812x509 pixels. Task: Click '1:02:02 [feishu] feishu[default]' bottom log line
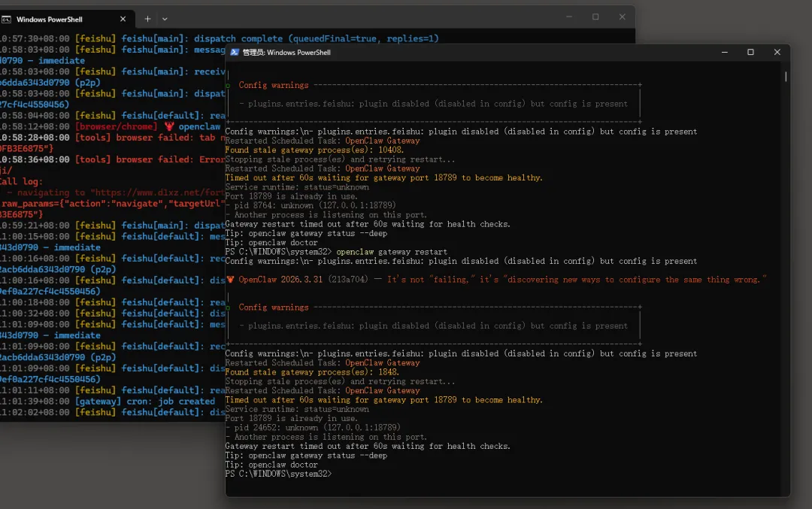[112, 412]
